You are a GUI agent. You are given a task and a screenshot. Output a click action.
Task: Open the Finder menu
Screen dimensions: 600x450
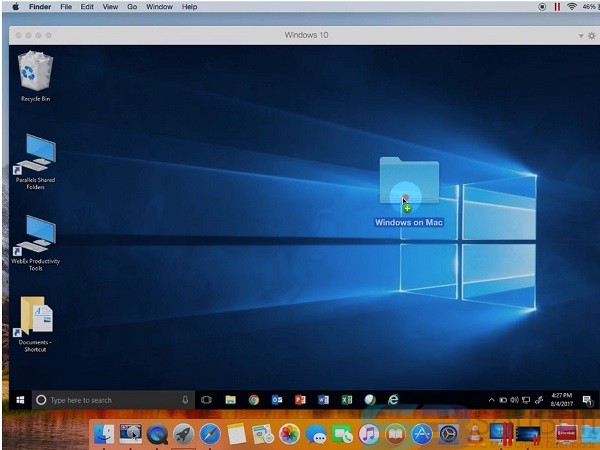coord(40,7)
